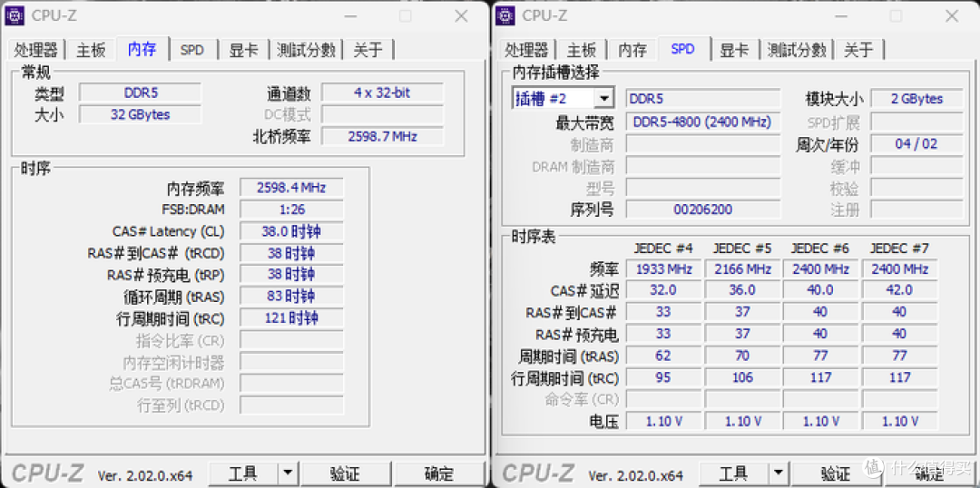
Task: Click JEDEC #4 frequency 1933 MHz
Action: 663,269
